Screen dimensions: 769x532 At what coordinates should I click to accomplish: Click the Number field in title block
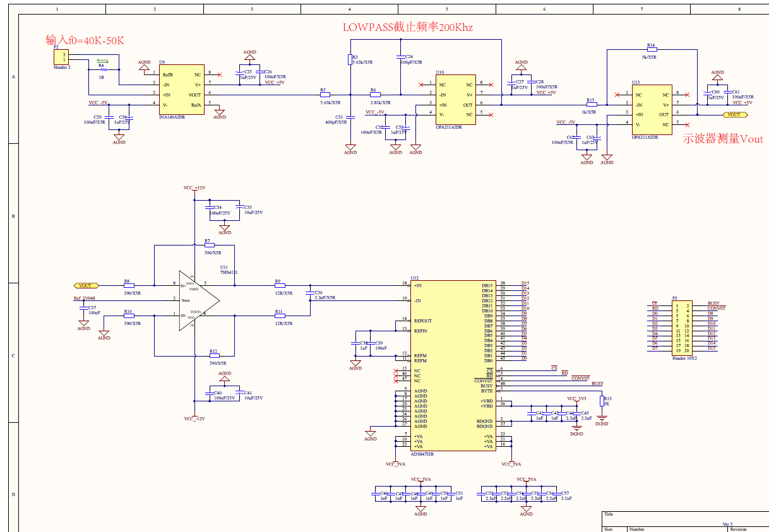point(636,529)
